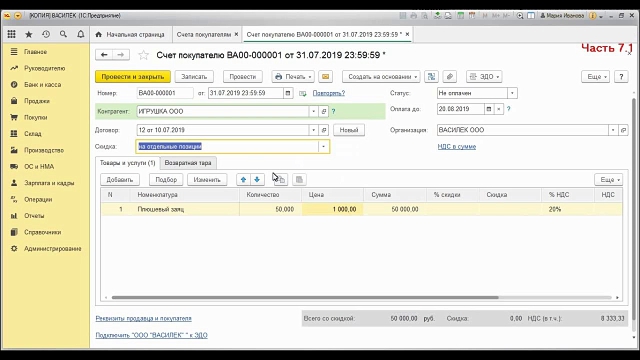Move row up with blue arrow
Image resolution: width=640 pixels, height=360 pixels.
coord(243,180)
